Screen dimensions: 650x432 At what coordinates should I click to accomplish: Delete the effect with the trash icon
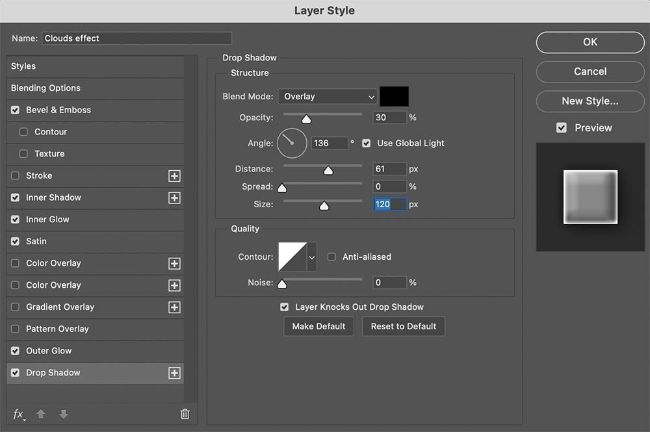(184, 414)
